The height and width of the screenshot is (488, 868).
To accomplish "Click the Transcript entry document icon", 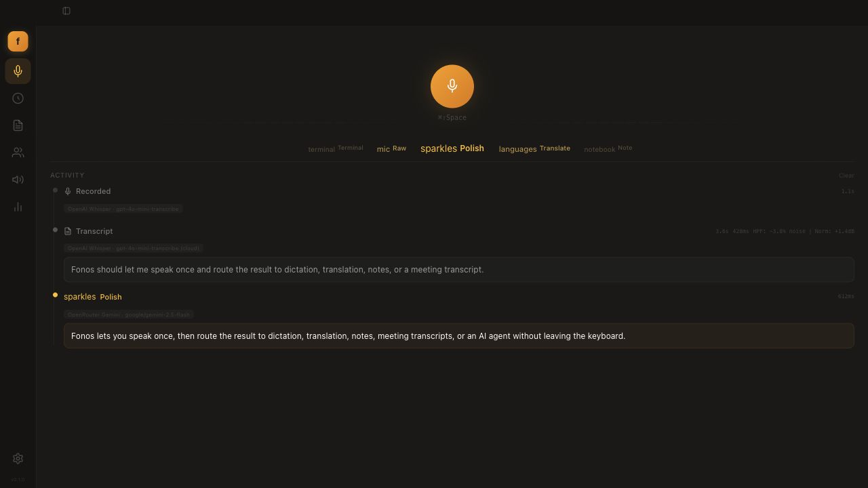I will pyautogui.click(x=68, y=231).
